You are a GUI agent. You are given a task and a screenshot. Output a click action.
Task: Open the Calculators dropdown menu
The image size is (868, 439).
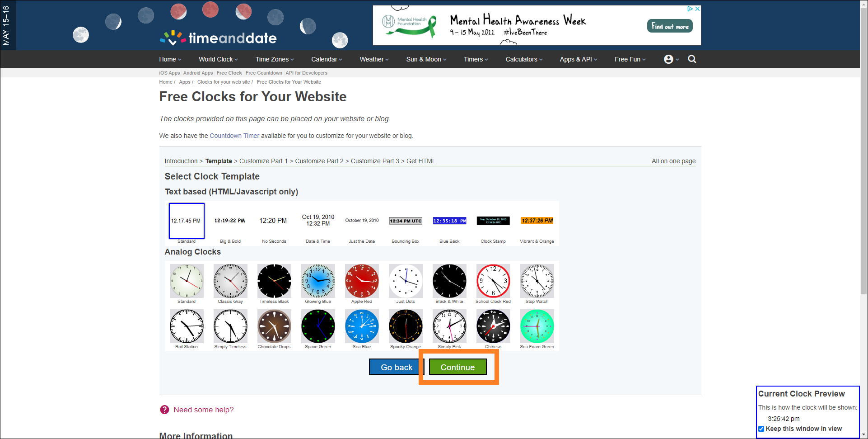point(524,59)
